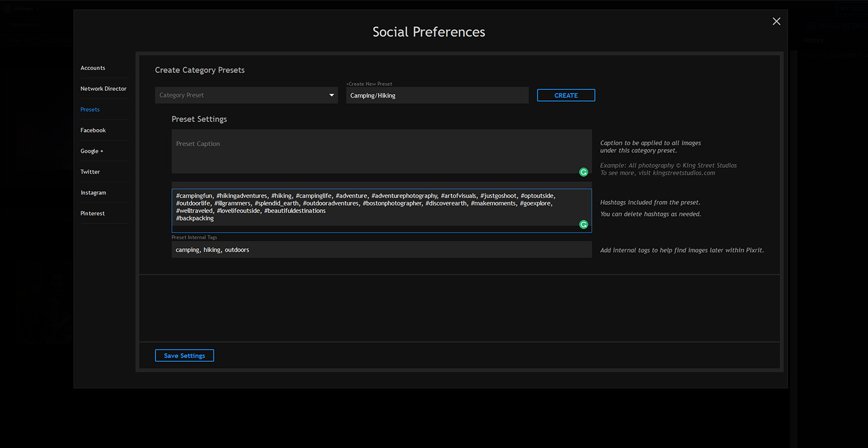The width and height of the screenshot is (868, 448).
Task: Open the Pinterest settings page
Action: pos(92,214)
